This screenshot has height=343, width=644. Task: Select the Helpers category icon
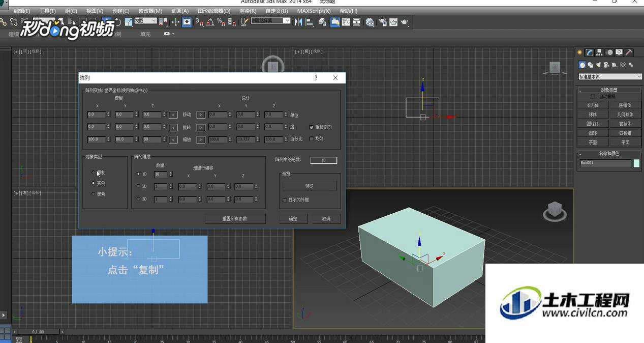(x=615, y=65)
